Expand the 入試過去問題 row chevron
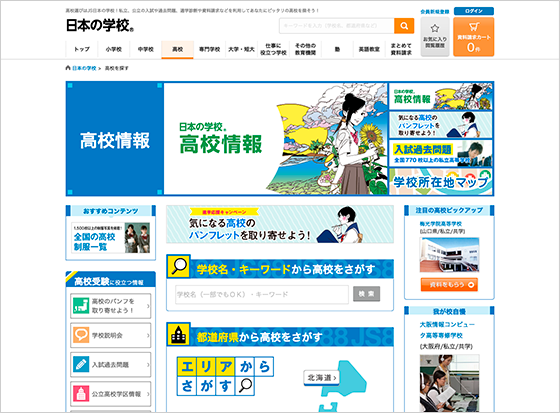Viewport: 560px width, 413px height. [148, 364]
